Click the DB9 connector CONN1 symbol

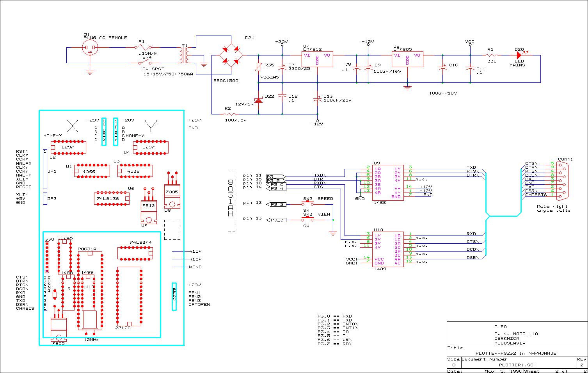point(563,181)
